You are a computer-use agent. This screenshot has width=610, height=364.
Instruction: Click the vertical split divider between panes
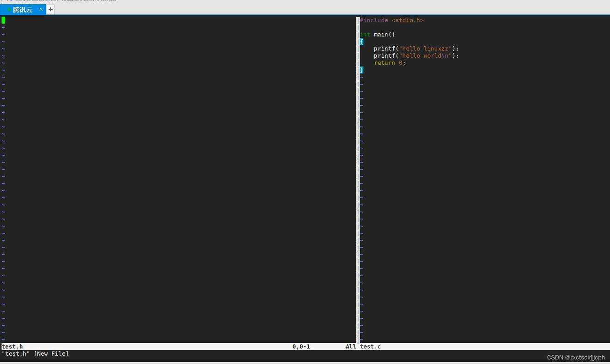click(x=358, y=180)
